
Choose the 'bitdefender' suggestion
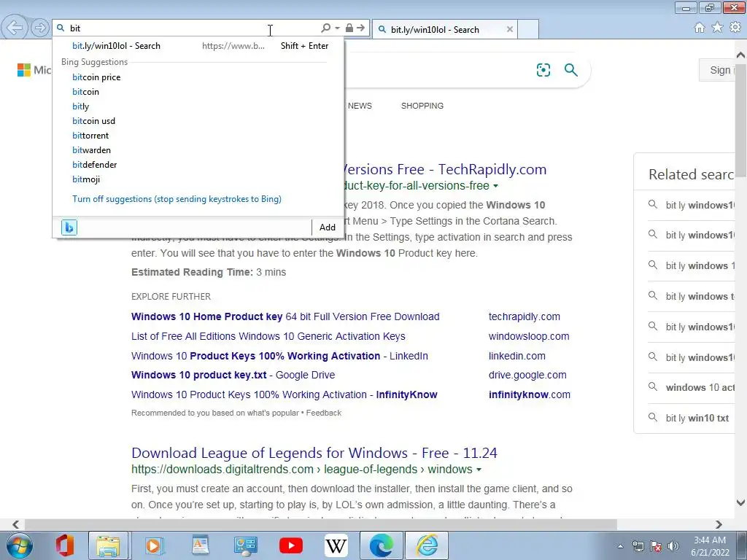tap(94, 165)
